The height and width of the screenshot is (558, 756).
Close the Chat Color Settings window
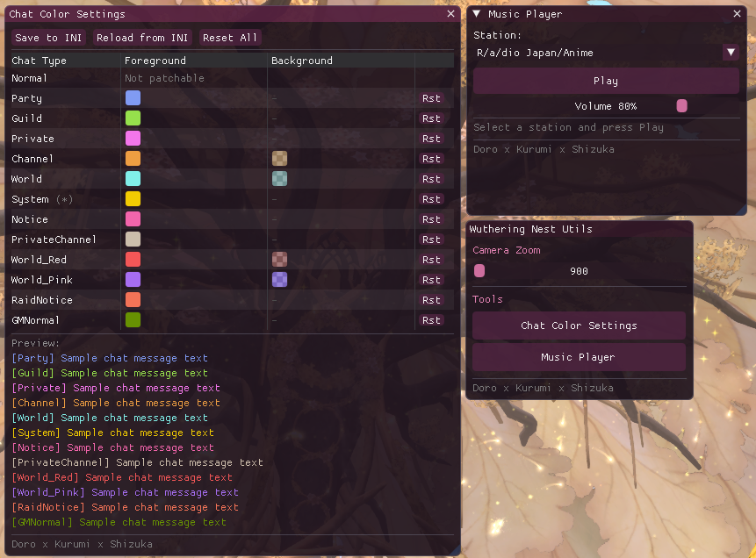pos(450,14)
